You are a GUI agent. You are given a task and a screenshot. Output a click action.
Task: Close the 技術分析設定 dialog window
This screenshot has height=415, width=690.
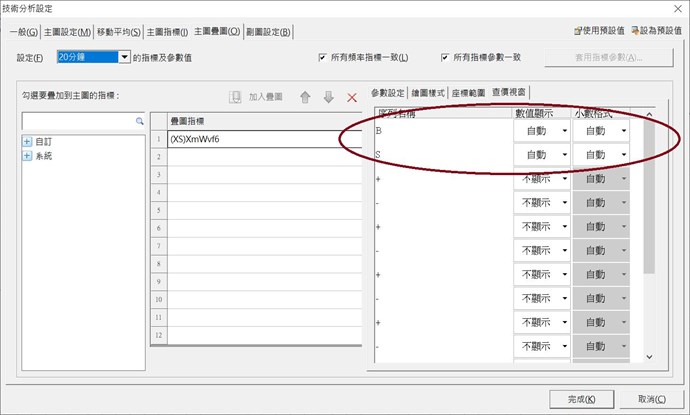tap(672, 10)
